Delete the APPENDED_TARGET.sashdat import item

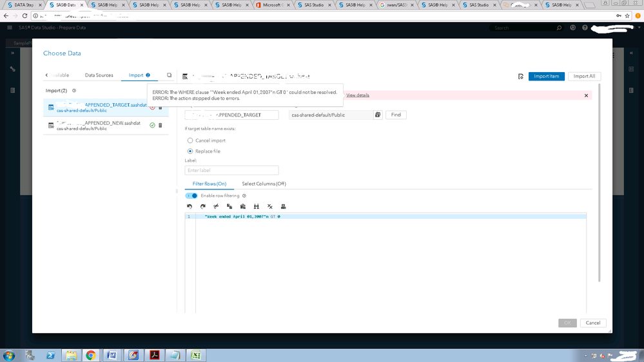tap(160, 107)
